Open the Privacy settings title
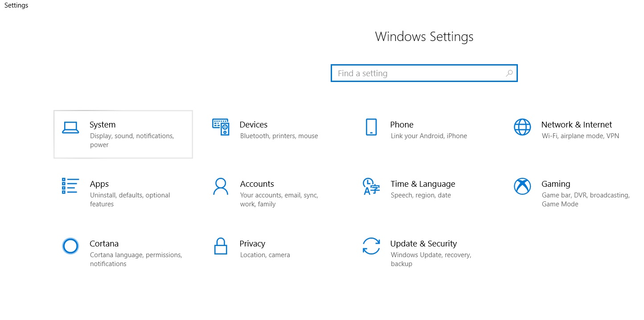Viewport: 644px width, 320px height. pyautogui.click(x=252, y=244)
